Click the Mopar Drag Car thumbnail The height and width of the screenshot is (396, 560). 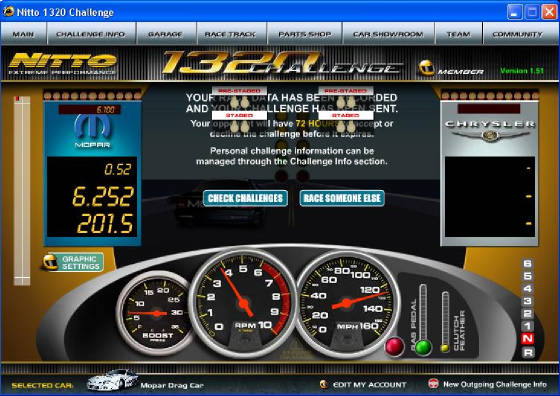tap(112, 380)
